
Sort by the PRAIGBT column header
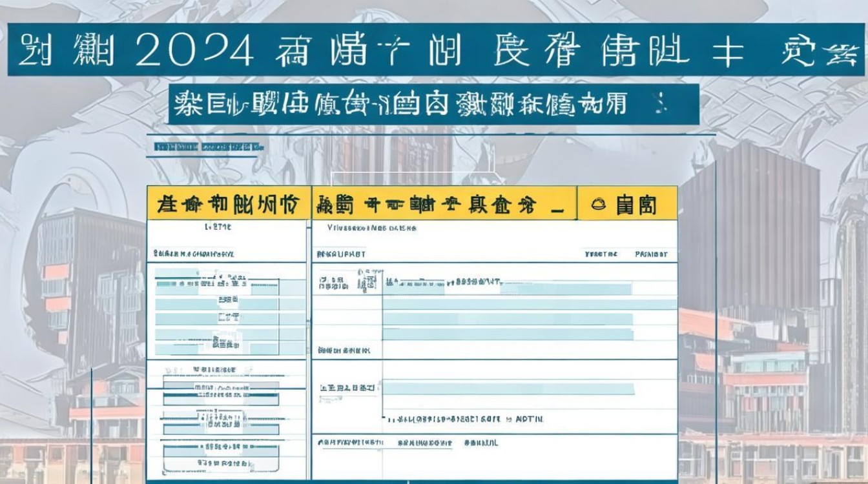tap(651, 254)
